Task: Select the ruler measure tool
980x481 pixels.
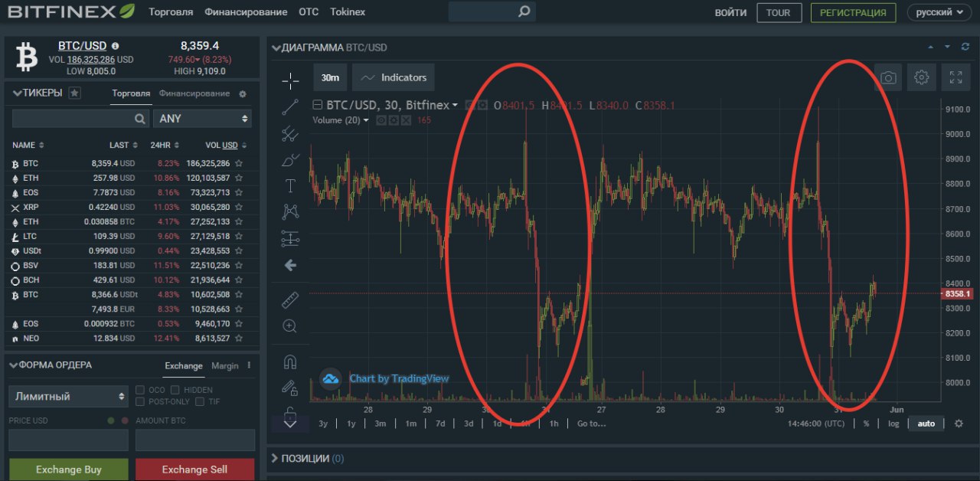Action: 290,299
